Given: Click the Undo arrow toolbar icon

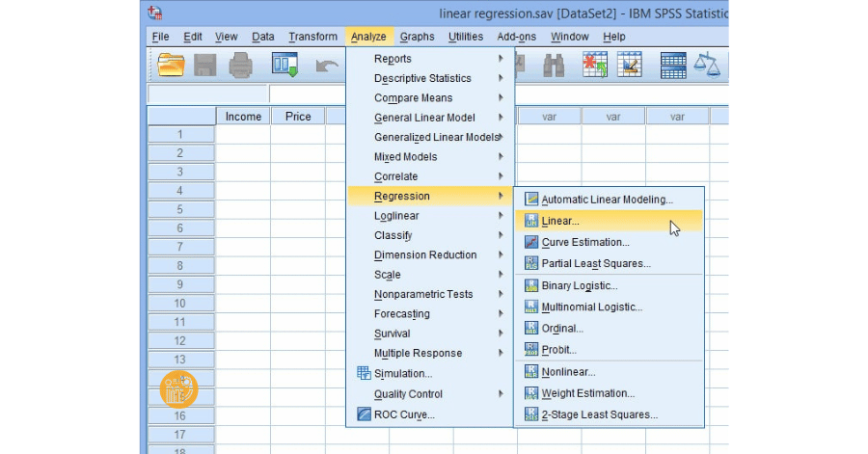Looking at the screenshot, I should [327, 66].
